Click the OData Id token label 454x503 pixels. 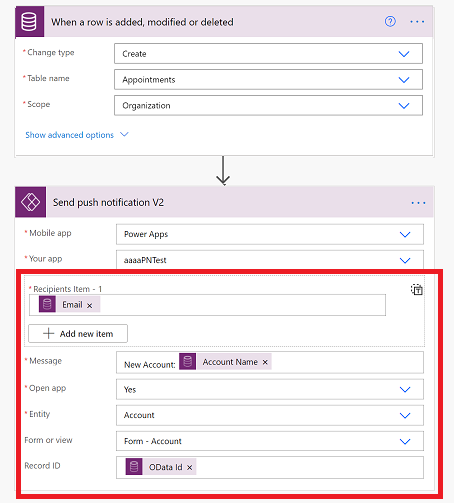pyautogui.click(x=166, y=467)
